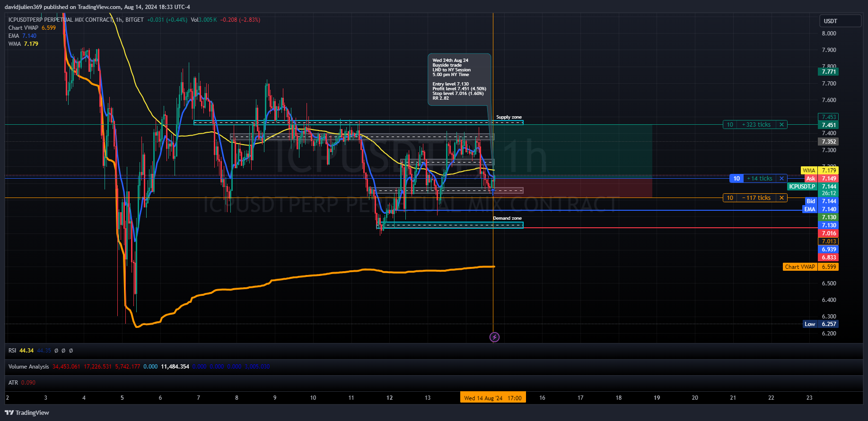Click the Demand zone label

point(508,218)
